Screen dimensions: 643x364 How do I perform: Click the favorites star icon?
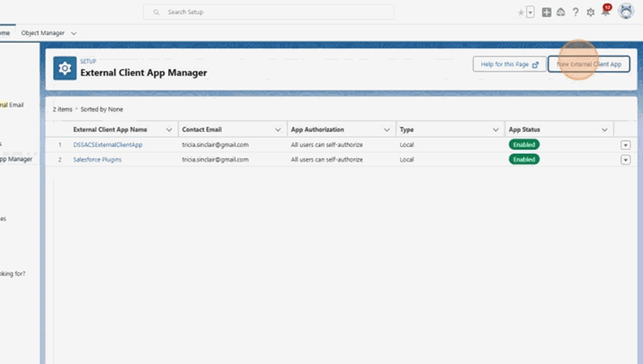click(520, 12)
